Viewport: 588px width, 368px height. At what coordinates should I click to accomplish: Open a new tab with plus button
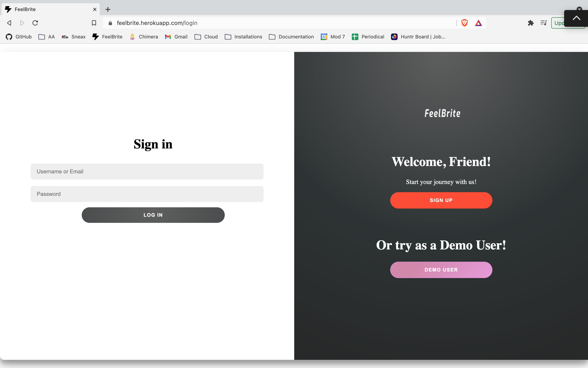coord(108,9)
